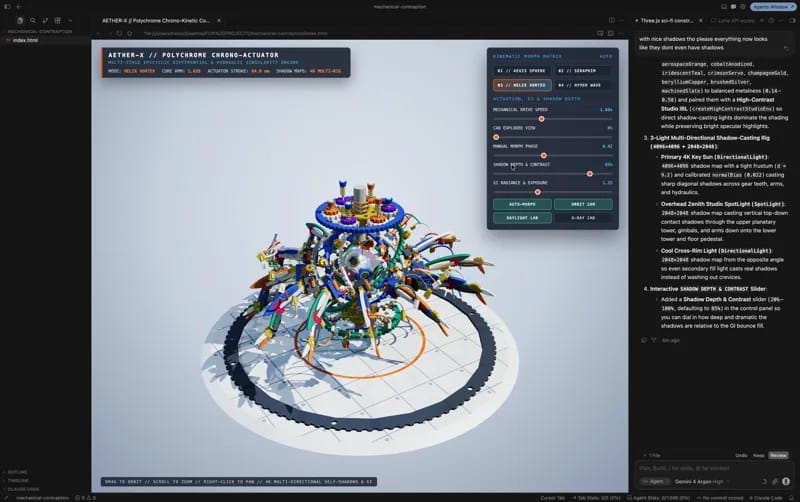Click the Agents Window button at top right
Image resolution: width=800 pixels, height=502 pixels.
tap(772, 7)
